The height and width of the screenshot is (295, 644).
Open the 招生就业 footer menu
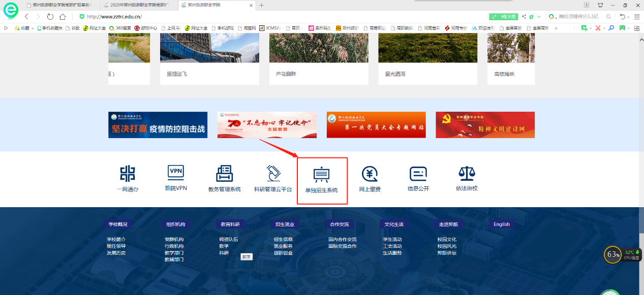[x=284, y=224]
